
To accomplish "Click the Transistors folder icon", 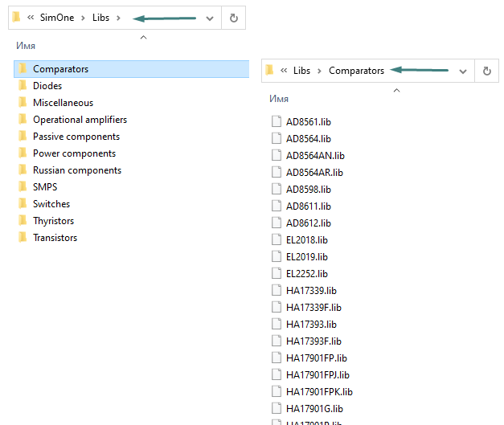I will pos(23,238).
